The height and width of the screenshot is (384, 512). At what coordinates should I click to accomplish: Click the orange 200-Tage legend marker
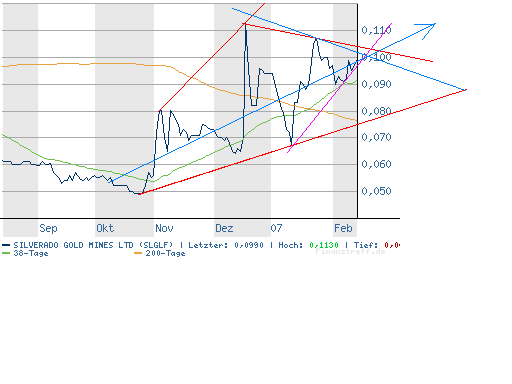(138, 253)
